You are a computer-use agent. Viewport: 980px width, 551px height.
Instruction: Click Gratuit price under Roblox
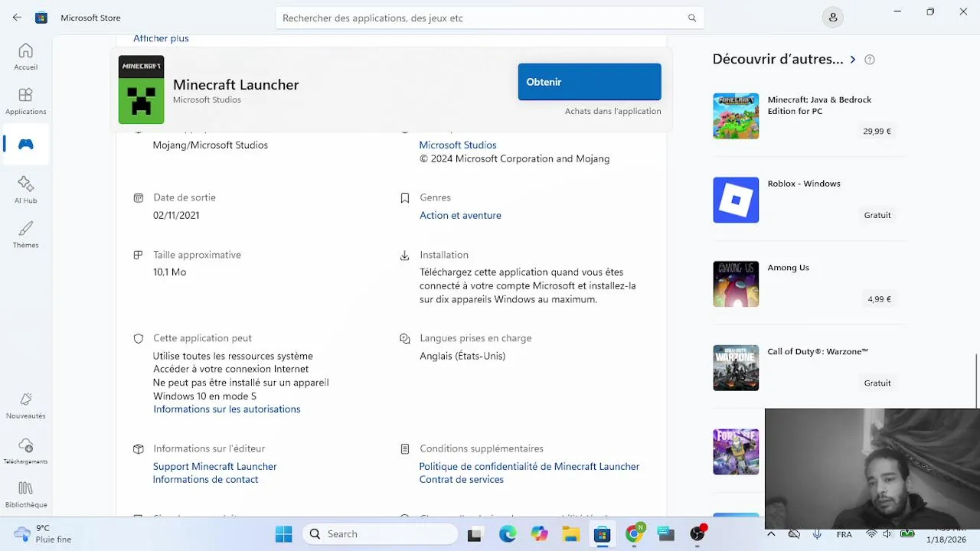[877, 215]
